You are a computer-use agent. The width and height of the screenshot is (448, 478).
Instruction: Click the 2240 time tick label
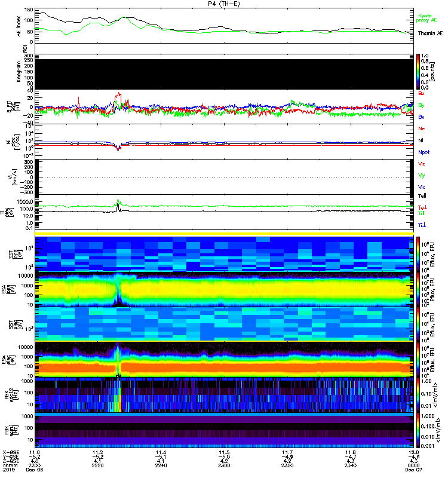tap(161, 465)
